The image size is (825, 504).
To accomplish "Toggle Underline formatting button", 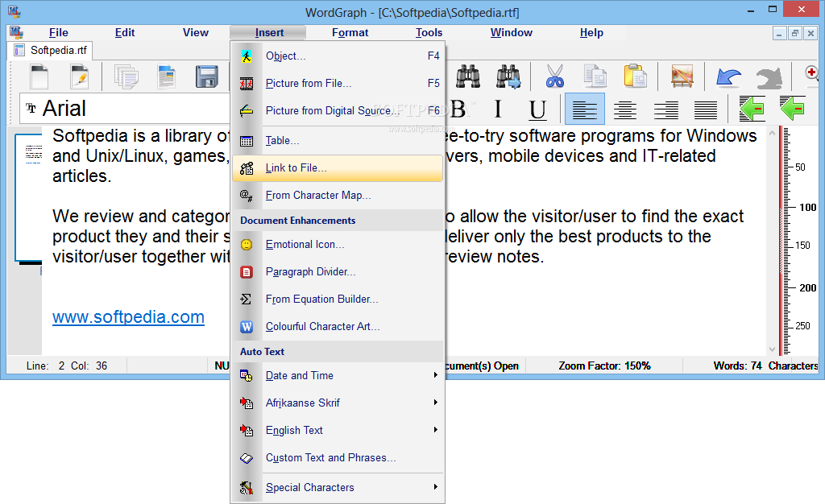I will point(537,109).
